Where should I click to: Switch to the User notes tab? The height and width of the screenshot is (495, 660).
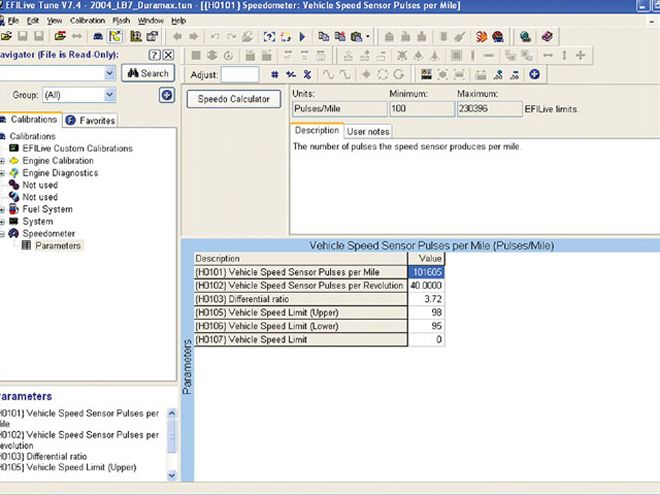click(x=368, y=132)
